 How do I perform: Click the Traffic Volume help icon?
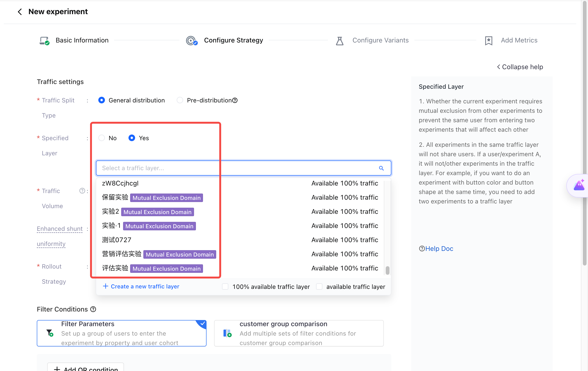[82, 191]
